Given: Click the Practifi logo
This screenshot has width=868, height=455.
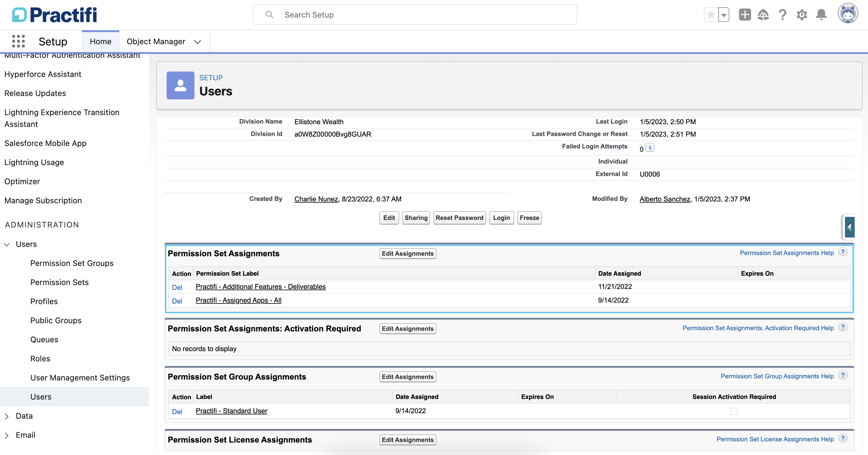Looking at the screenshot, I should (54, 15).
